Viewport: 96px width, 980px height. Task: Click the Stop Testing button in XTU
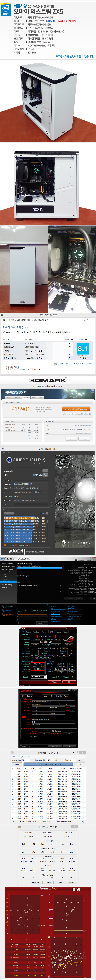pyautogui.click(x=24, y=576)
